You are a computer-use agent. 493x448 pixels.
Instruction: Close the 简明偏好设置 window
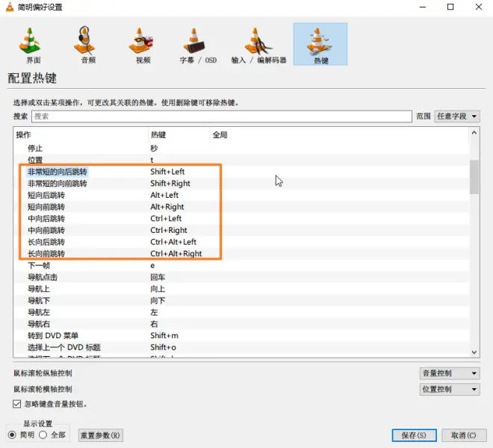pyautogui.click(x=479, y=7)
